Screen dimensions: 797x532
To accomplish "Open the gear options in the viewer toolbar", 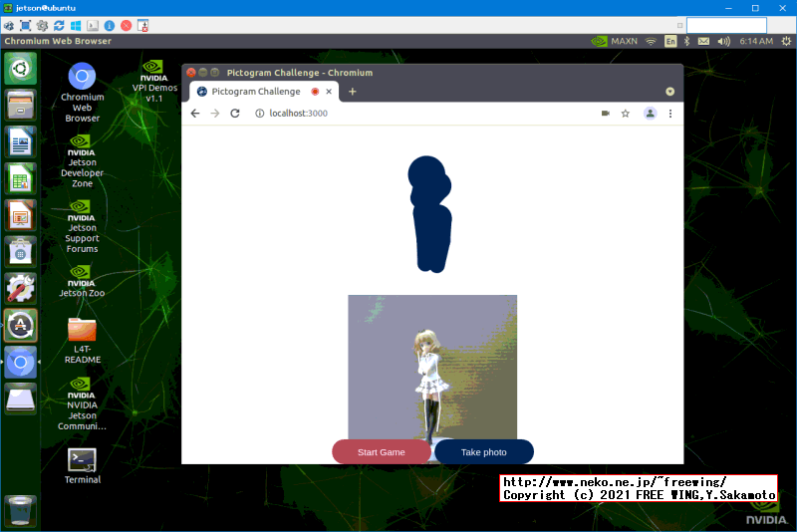I will 42,26.
